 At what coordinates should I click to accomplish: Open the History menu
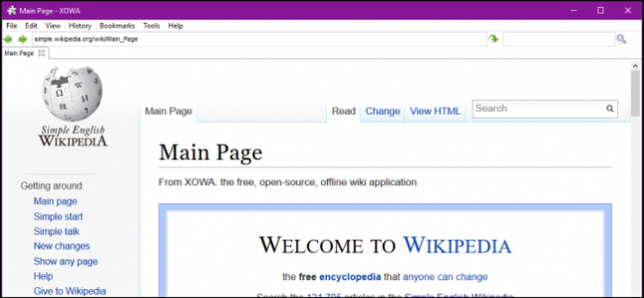click(80, 26)
